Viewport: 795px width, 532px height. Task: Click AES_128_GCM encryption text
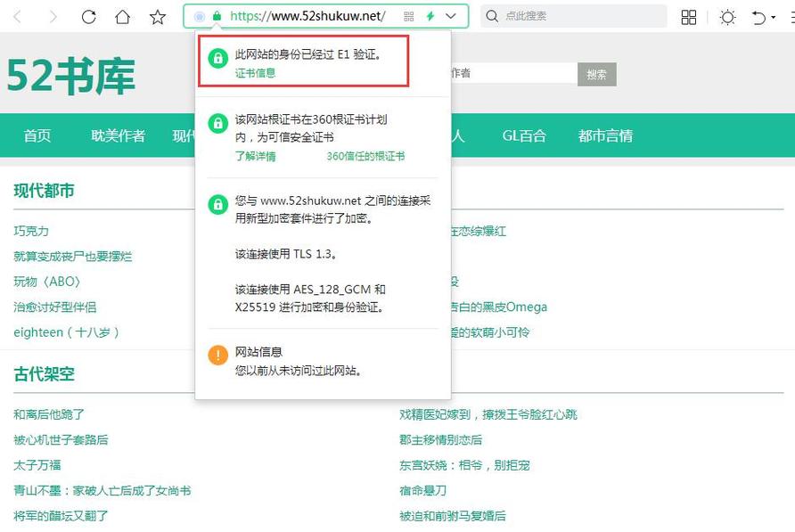(x=310, y=299)
